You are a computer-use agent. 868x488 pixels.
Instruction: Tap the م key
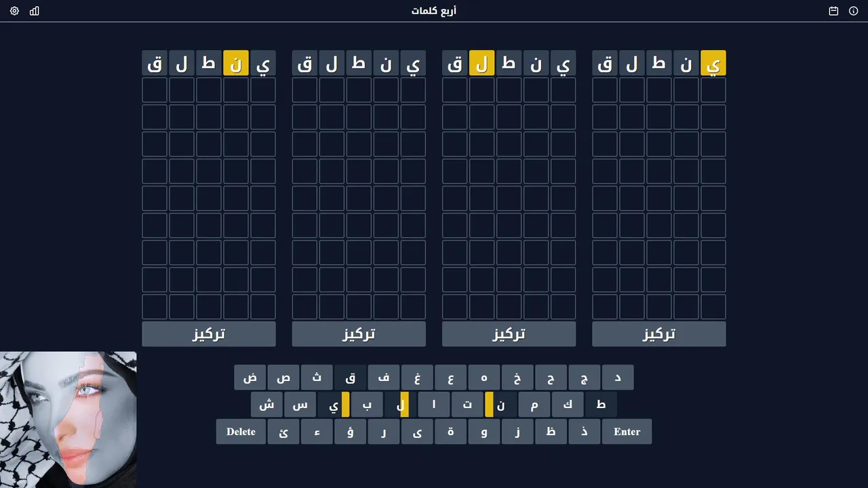(x=534, y=405)
